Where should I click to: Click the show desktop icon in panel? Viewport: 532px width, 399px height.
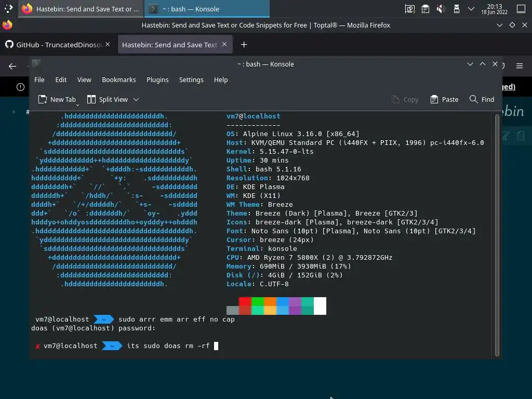tap(521, 9)
